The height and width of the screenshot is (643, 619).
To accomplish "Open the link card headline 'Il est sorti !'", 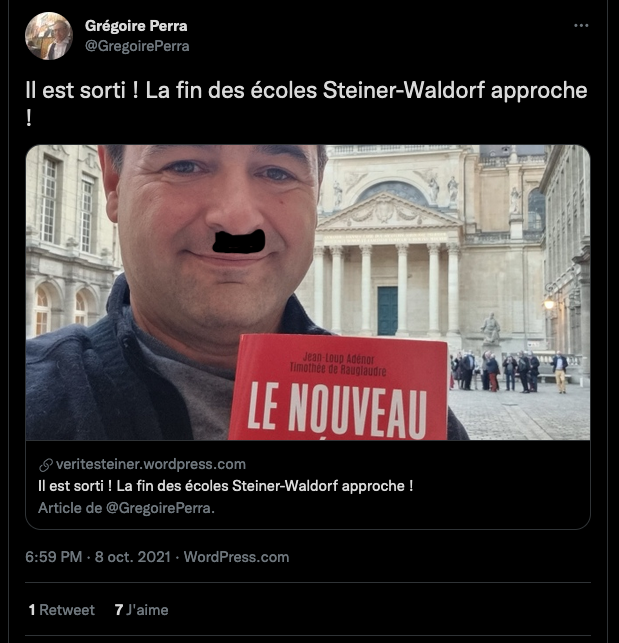I will (225, 486).
